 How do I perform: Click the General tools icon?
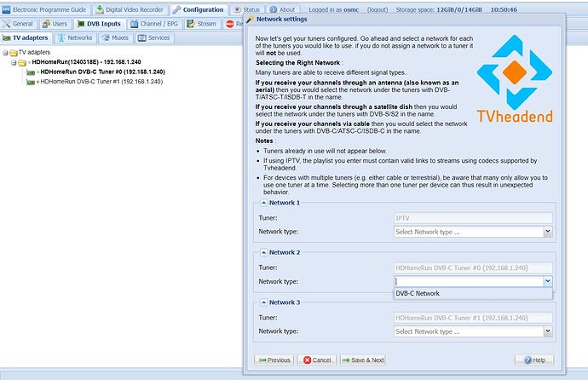(x=6, y=24)
